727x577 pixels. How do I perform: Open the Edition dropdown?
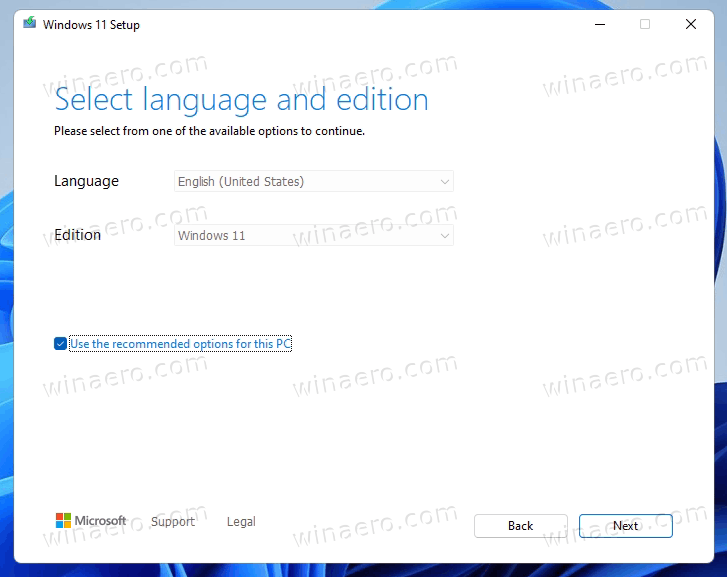(314, 235)
